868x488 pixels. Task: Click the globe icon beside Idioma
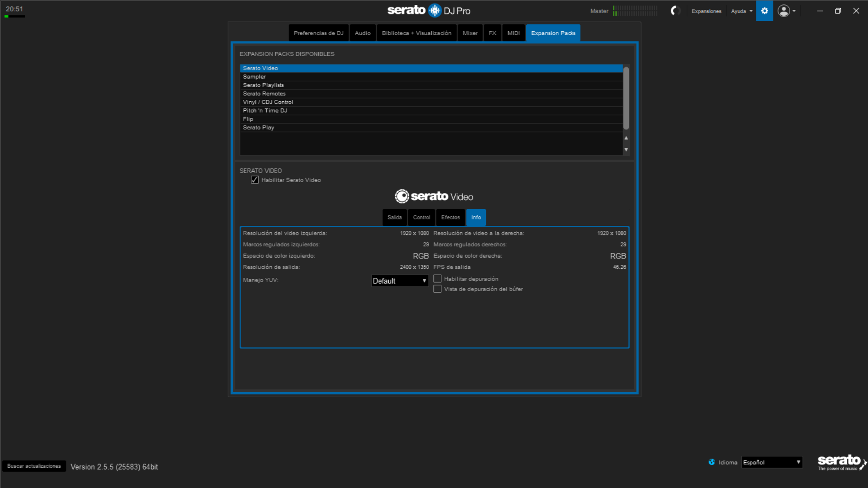(712, 462)
